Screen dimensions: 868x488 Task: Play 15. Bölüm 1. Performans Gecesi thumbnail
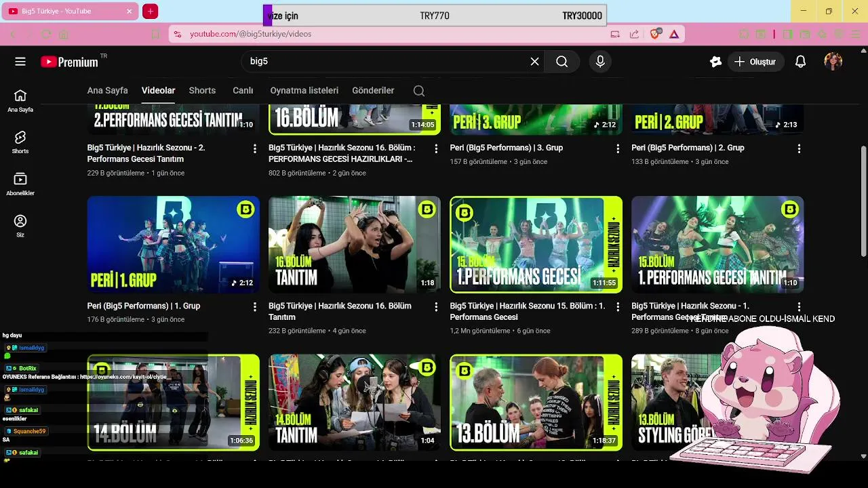536,245
